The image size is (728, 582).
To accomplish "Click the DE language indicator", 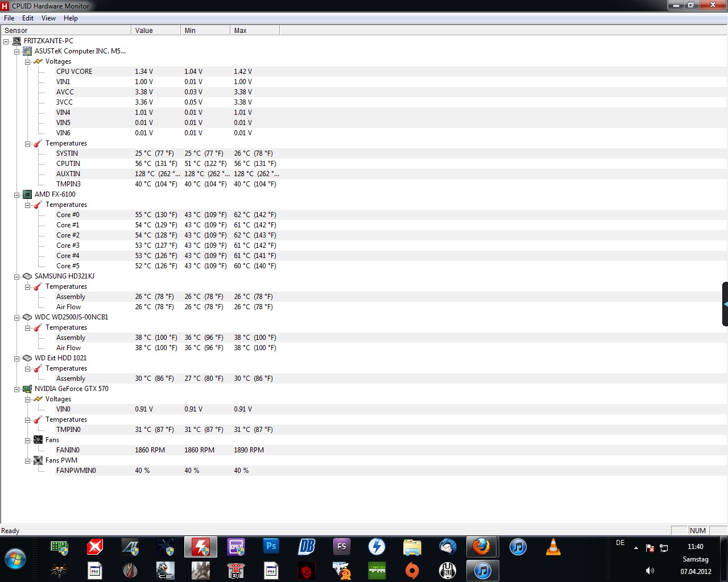I will coord(621,543).
